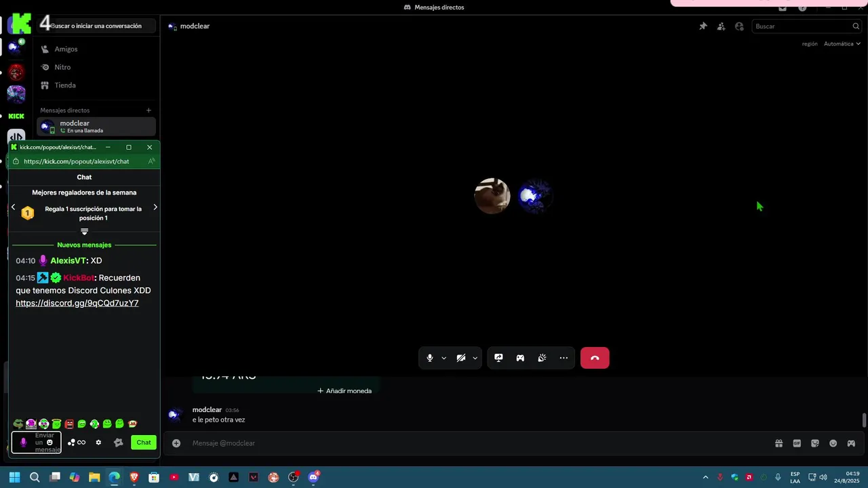Open the attachment plus button in message bar

coord(176,443)
